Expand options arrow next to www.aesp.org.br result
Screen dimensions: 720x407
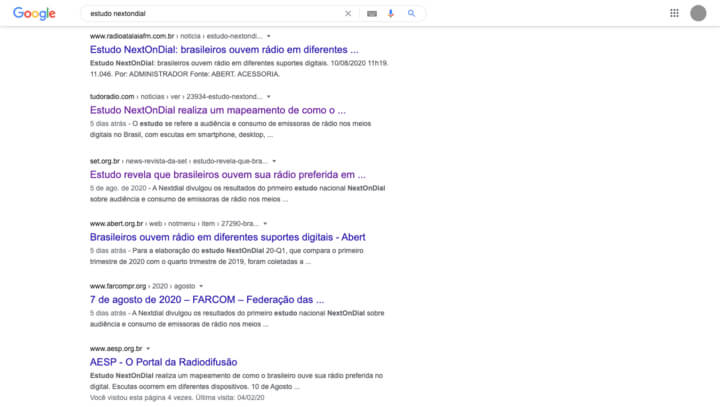tap(148, 349)
